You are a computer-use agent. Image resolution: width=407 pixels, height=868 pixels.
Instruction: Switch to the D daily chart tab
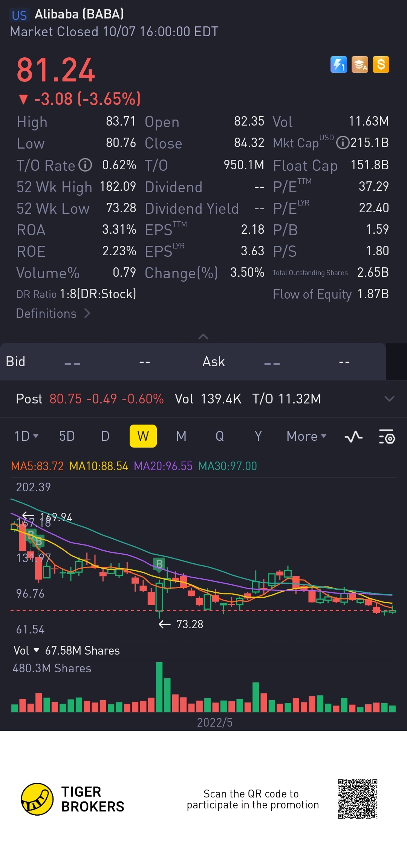point(105,436)
